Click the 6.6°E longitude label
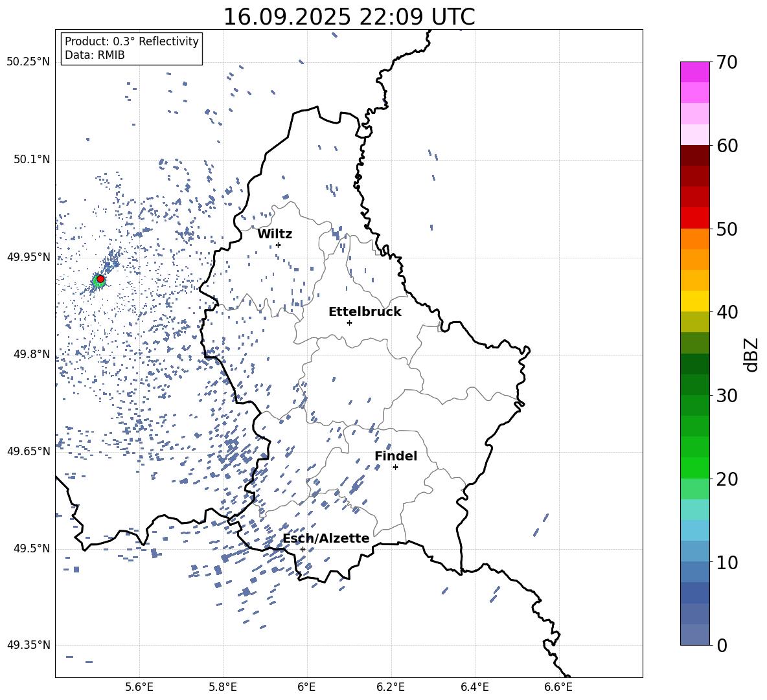Image resolution: width=767 pixels, height=700 pixels. click(558, 687)
